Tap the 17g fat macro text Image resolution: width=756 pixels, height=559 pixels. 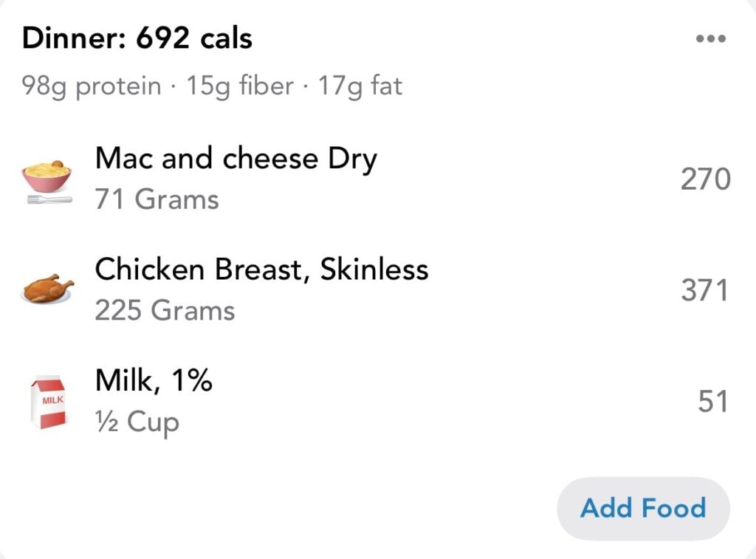click(x=360, y=86)
